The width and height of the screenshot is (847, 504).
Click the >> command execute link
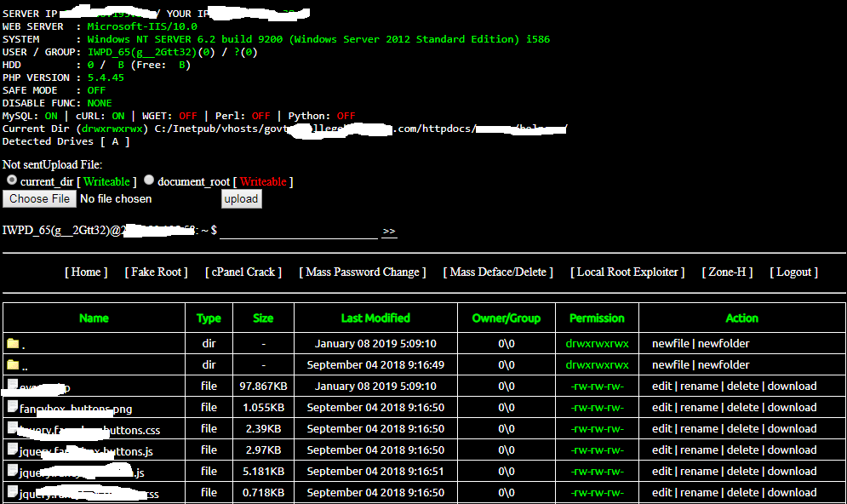point(390,230)
